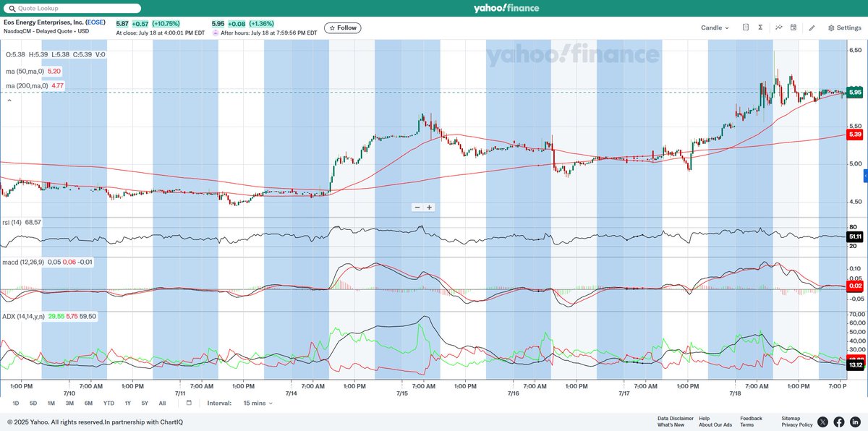Follow the EOSE stock

343,27
